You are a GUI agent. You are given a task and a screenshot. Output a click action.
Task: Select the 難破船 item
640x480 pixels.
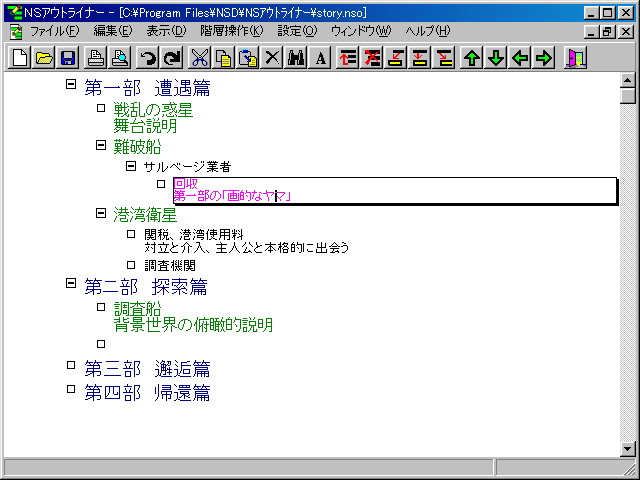pos(137,147)
